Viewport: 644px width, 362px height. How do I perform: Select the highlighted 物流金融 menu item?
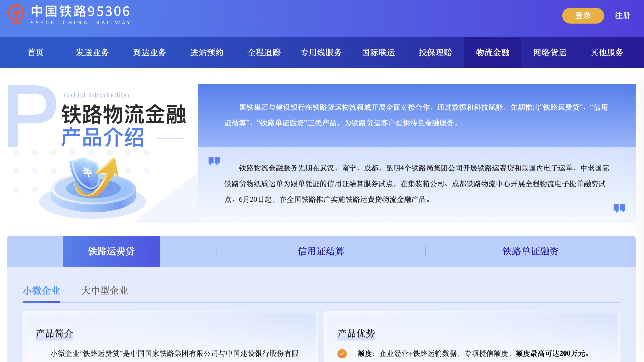(x=493, y=52)
